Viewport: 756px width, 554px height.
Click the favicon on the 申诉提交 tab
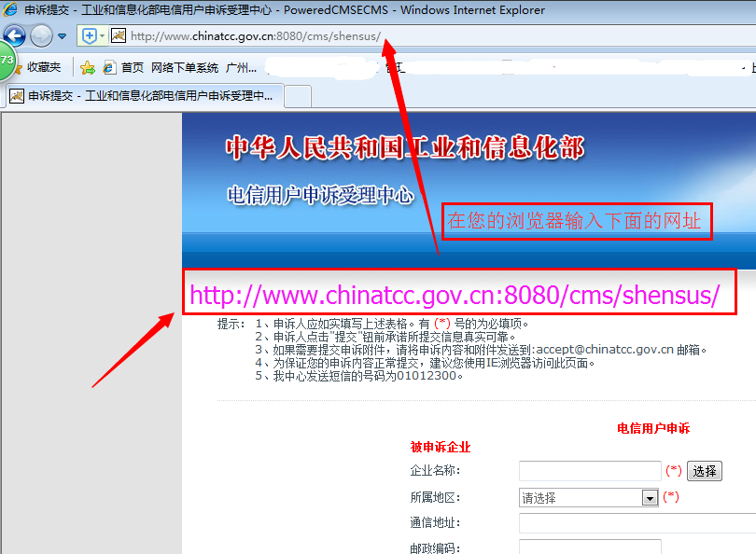(x=17, y=96)
